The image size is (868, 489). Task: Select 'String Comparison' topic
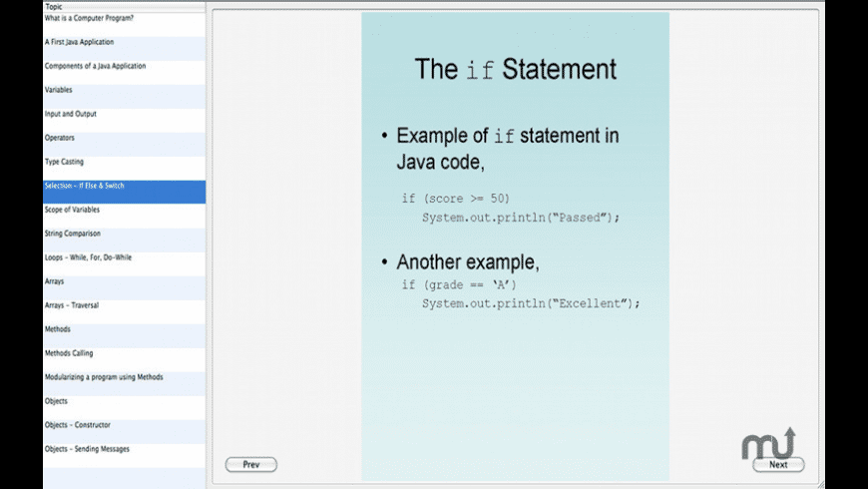(x=124, y=240)
